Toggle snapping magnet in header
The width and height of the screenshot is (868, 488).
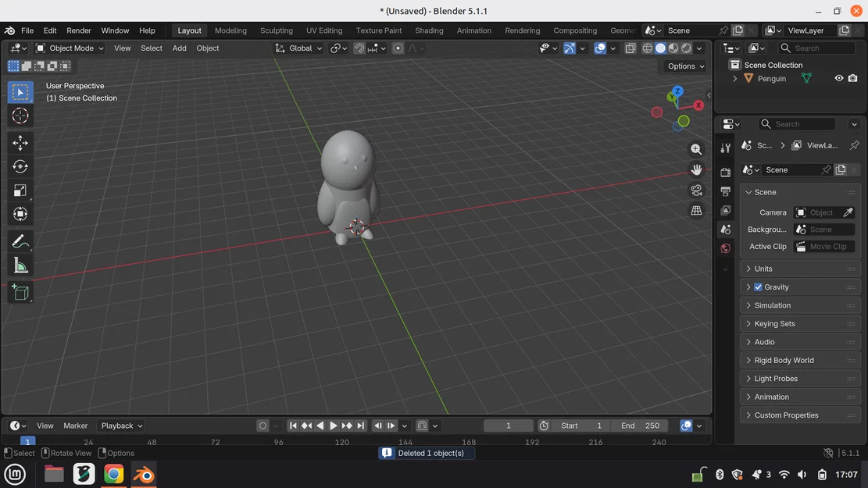tap(359, 48)
